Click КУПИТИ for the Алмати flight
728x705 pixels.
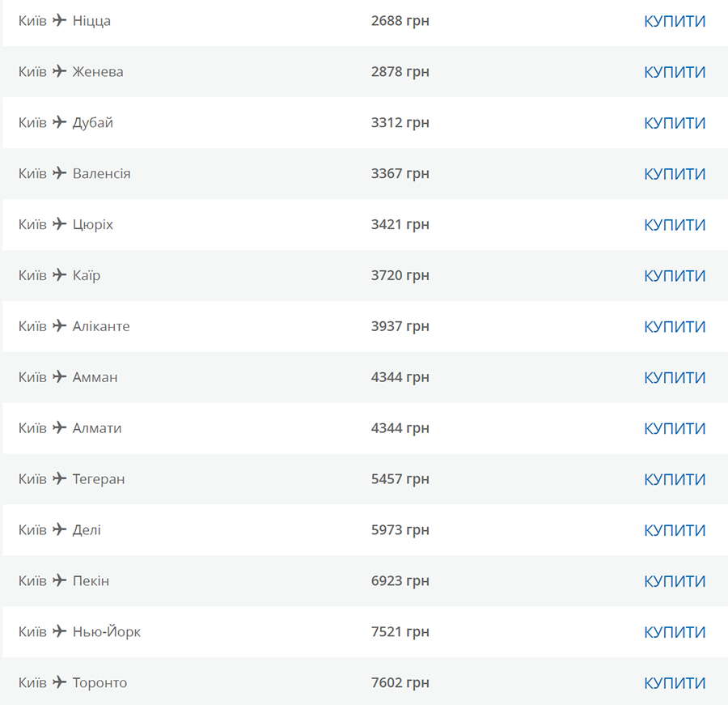[675, 428]
